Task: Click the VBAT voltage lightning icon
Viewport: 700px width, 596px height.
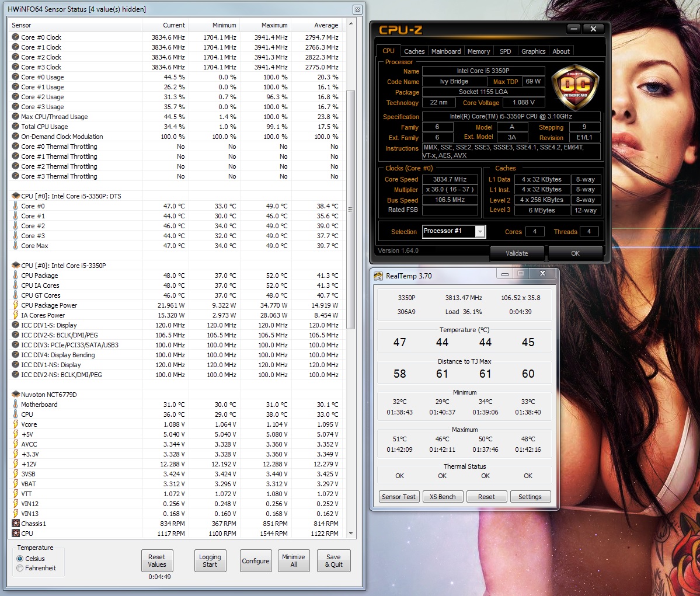Action: pyautogui.click(x=16, y=483)
